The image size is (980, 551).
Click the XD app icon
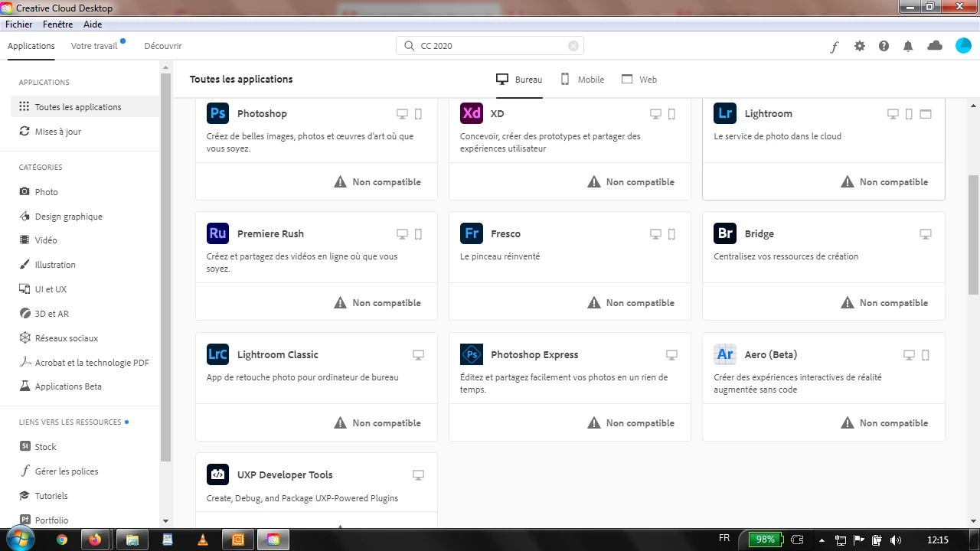[472, 113]
